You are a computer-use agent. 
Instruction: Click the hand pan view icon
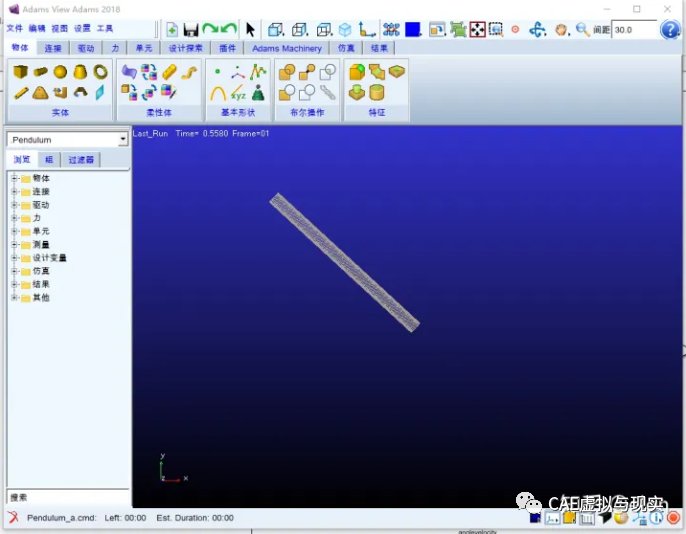[x=561, y=30]
